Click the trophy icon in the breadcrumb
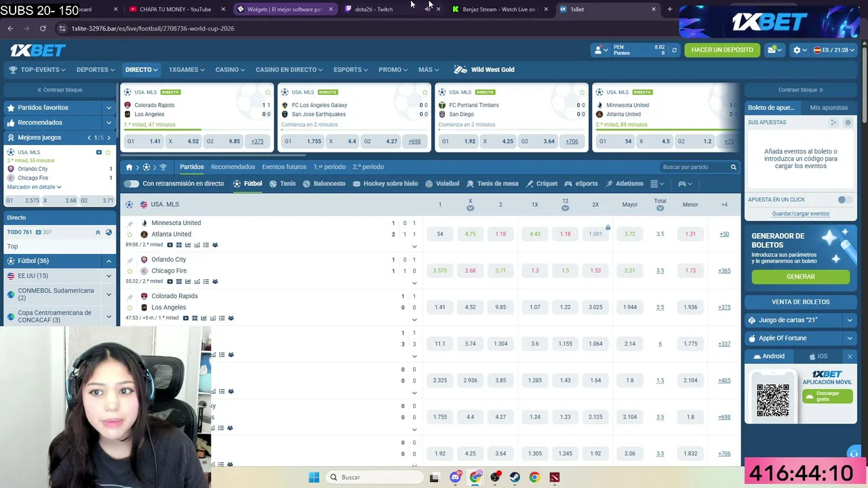 (163, 167)
